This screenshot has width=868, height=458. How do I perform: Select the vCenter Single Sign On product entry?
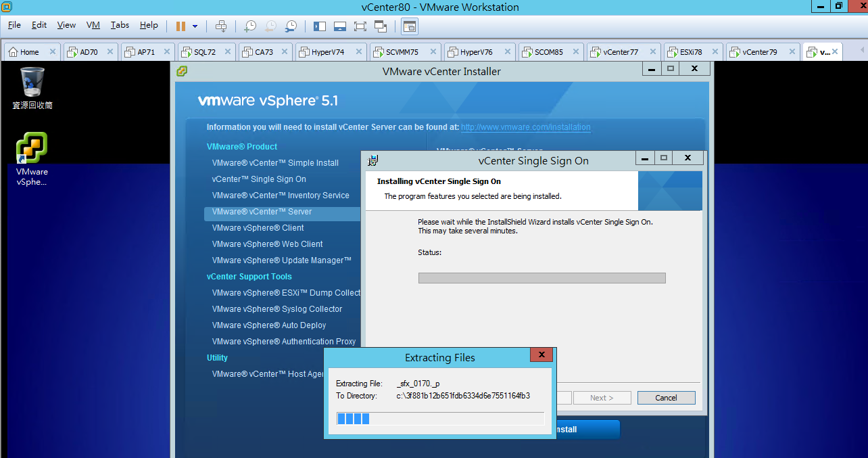[x=259, y=179]
